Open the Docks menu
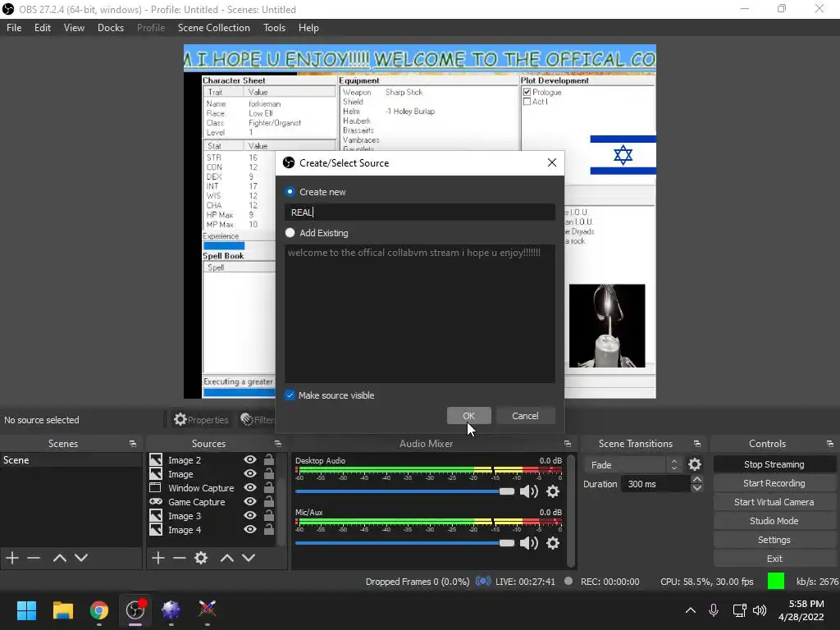The image size is (840, 630). (111, 27)
